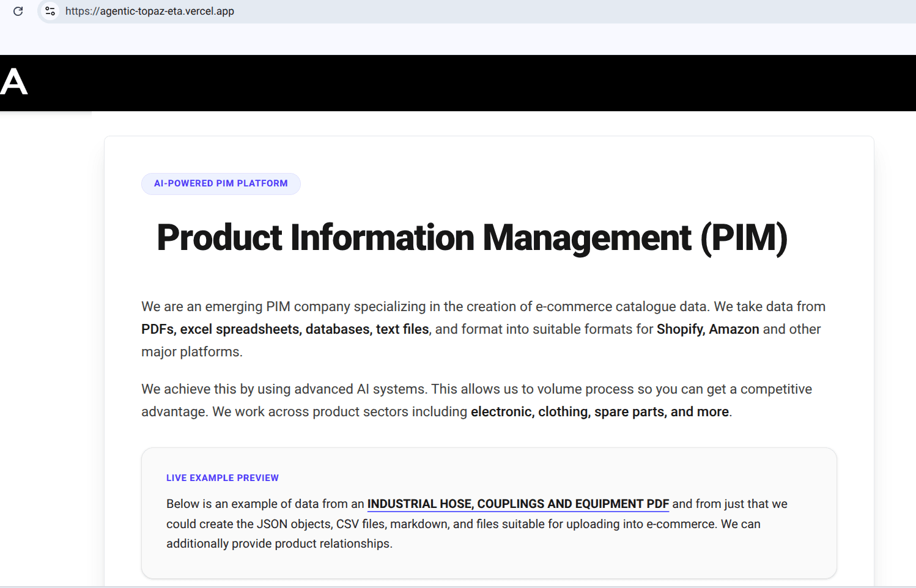The image size is (916, 588).
Task: Click the white A logo in header
Action: click(14, 81)
